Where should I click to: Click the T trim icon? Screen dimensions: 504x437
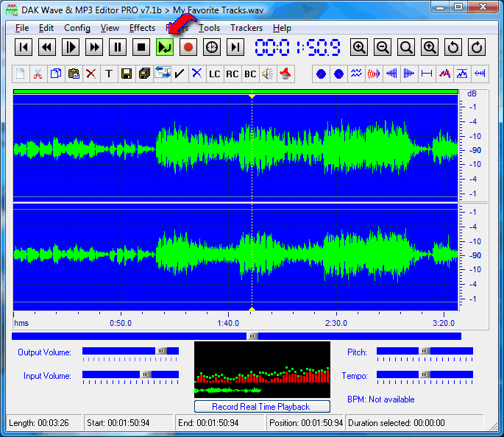(x=109, y=74)
